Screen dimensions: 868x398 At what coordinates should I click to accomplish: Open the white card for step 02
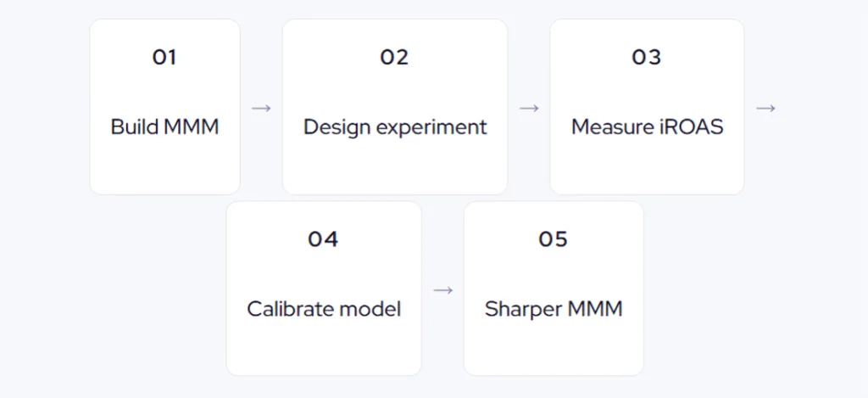tap(394, 165)
